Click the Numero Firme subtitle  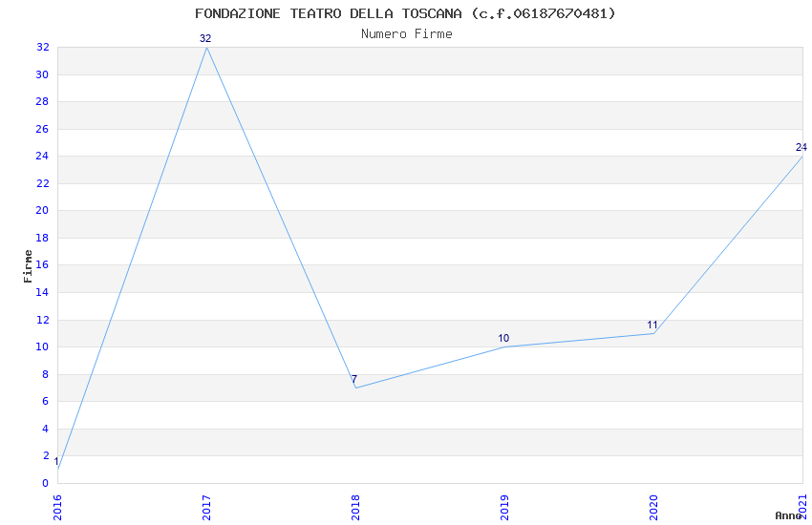[x=407, y=33]
